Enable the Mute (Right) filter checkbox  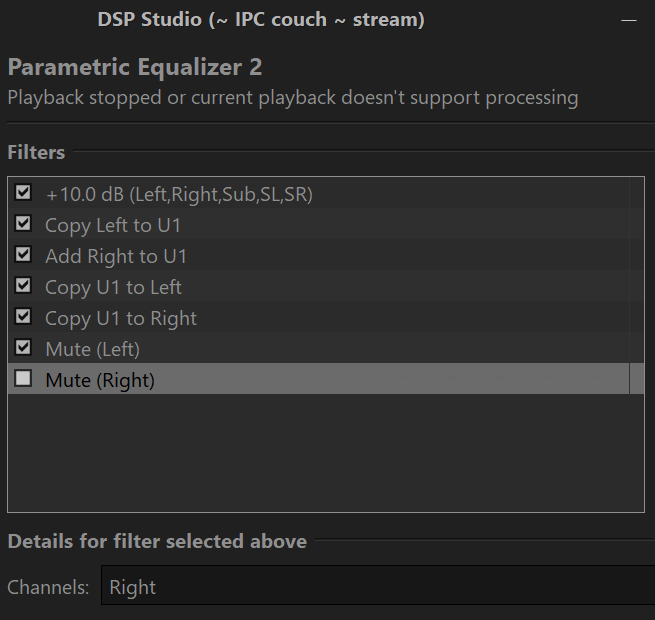point(23,378)
